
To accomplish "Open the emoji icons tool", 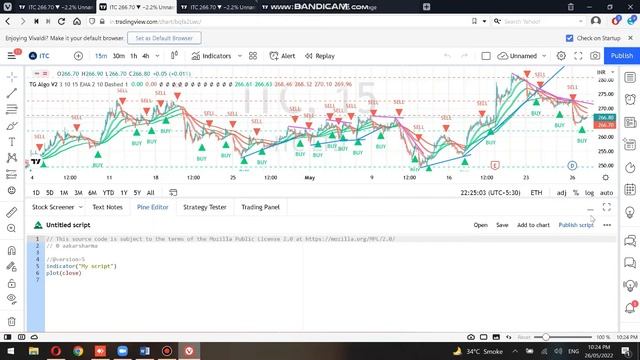I will (x=12, y=191).
